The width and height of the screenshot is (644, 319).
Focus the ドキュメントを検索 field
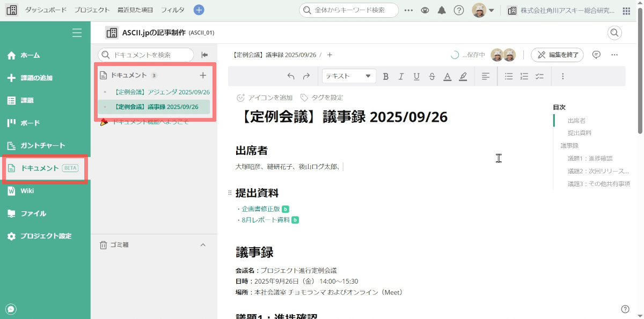(x=146, y=55)
